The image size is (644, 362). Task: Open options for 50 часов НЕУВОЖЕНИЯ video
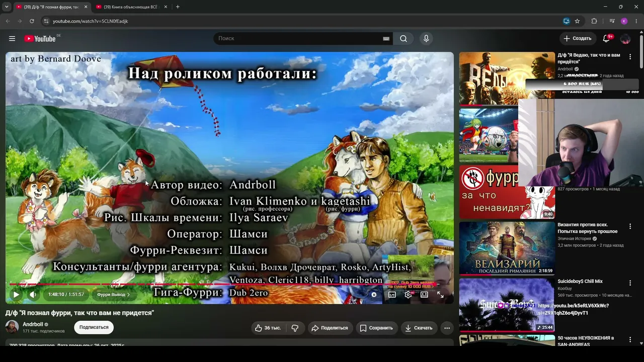[x=630, y=340]
